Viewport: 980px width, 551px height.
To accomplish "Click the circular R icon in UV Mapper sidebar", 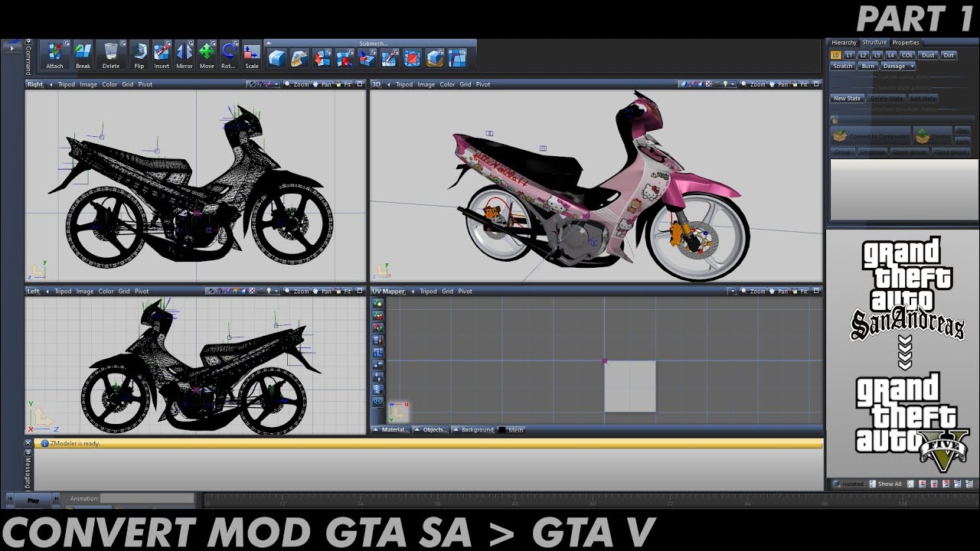I will pyautogui.click(x=377, y=401).
